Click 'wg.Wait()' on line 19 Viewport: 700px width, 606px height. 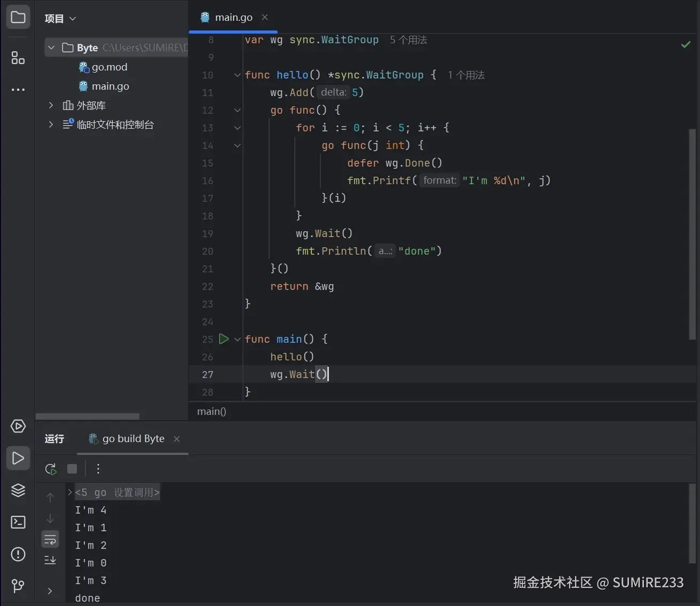click(324, 234)
